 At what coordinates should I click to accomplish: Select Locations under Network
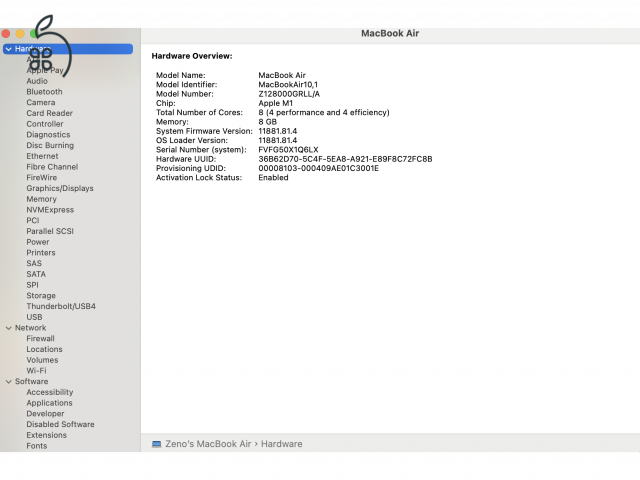[x=44, y=349]
